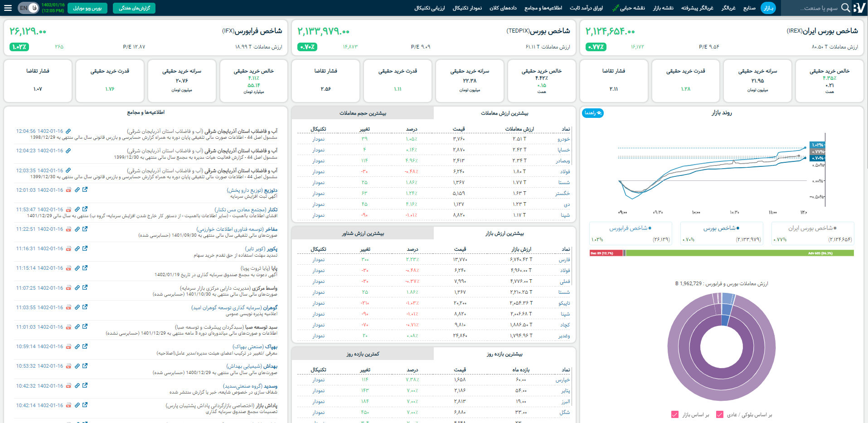
Task: Click the search magnifier icon in header
Action: pos(845,8)
